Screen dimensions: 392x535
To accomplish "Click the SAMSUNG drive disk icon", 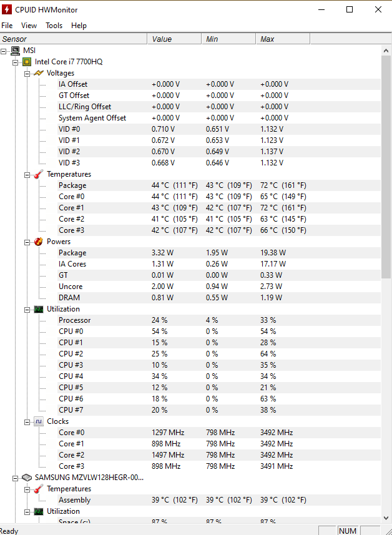I will 27,478.
